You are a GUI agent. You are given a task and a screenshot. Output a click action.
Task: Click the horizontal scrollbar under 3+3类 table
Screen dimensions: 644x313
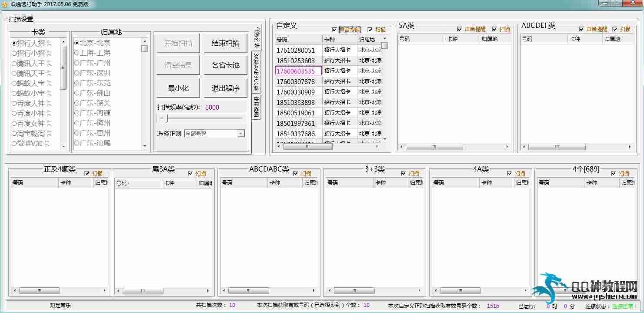375,291
